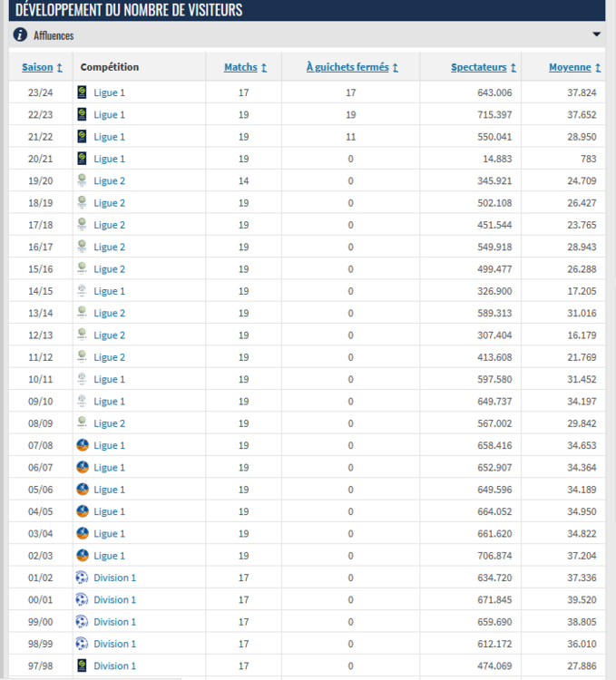The width and height of the screenshot is (616, 680).
Task: Click Ligue 1 logo in 10/11 row
Action: (82, 379)
